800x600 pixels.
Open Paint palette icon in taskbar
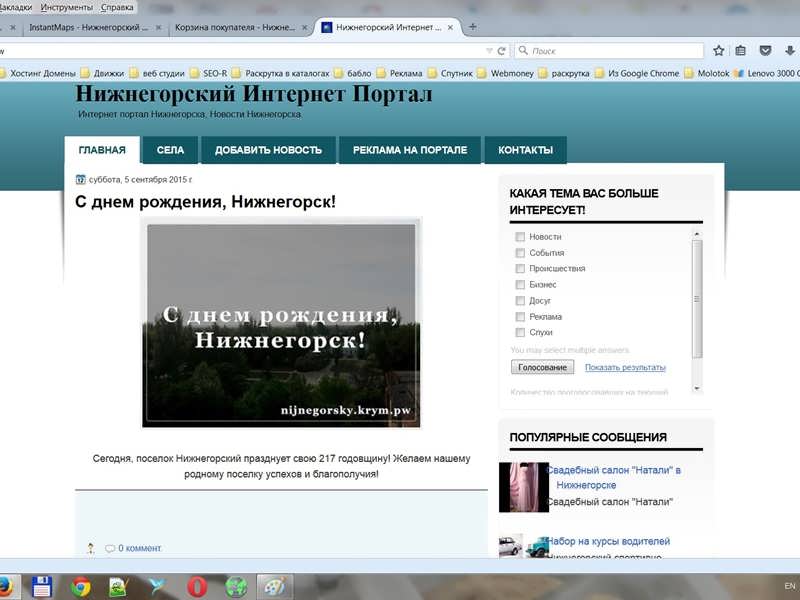[x=274, y=587]
